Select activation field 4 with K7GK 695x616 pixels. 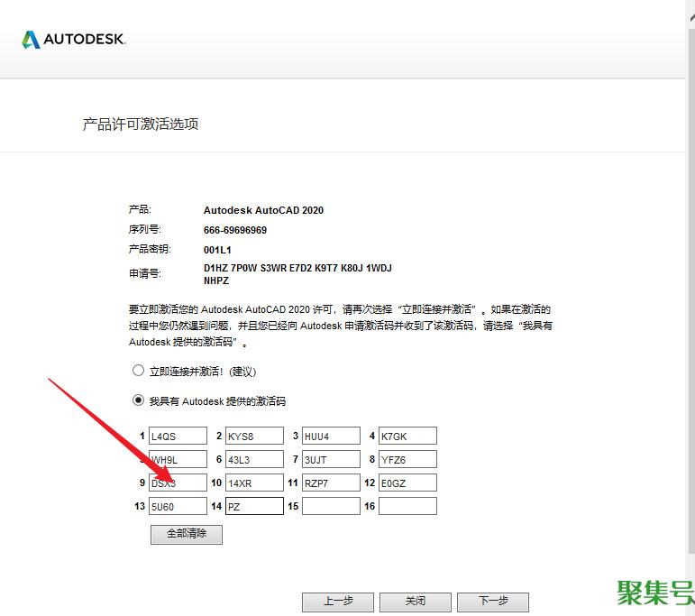(x=407, y=437)
